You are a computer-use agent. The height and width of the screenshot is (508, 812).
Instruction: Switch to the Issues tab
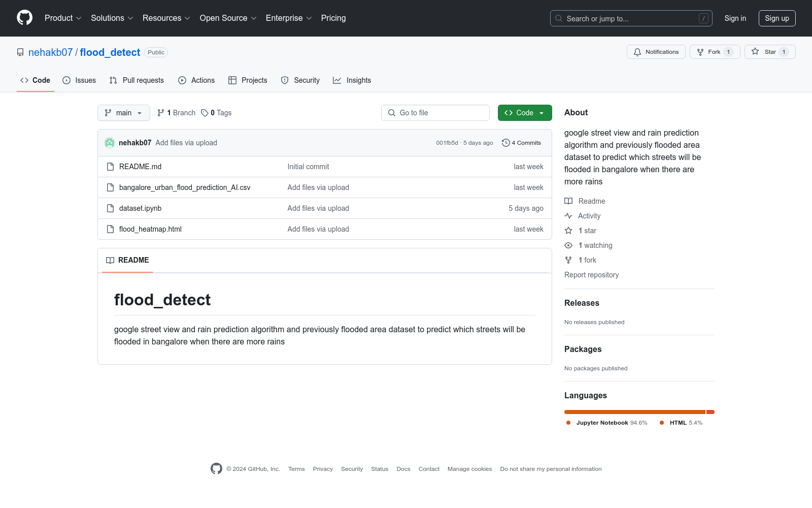coord(79,80)
